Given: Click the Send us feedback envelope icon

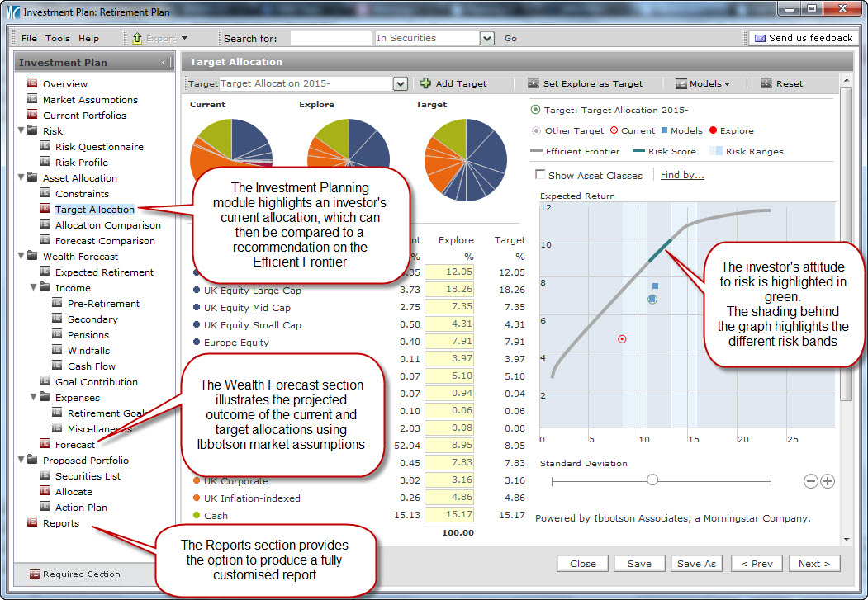Looking at the screenshot, I should (x=759, y=38).
